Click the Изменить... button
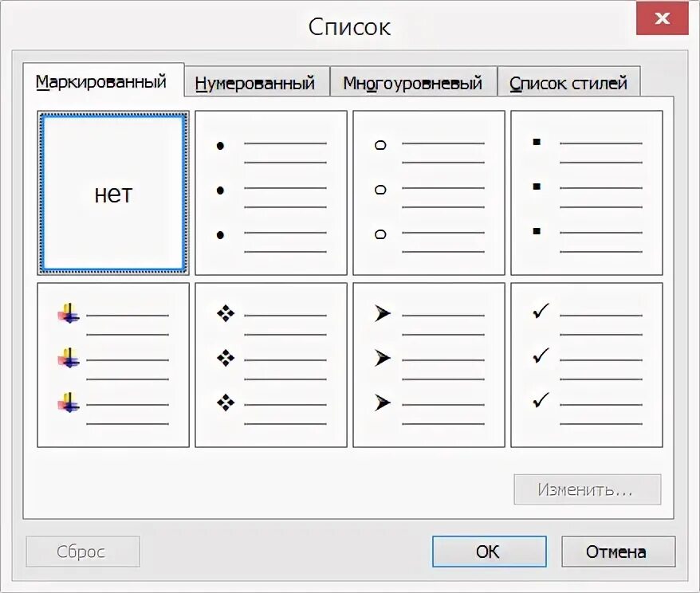This screenshot has width=700, height=593. pos(587,489)
